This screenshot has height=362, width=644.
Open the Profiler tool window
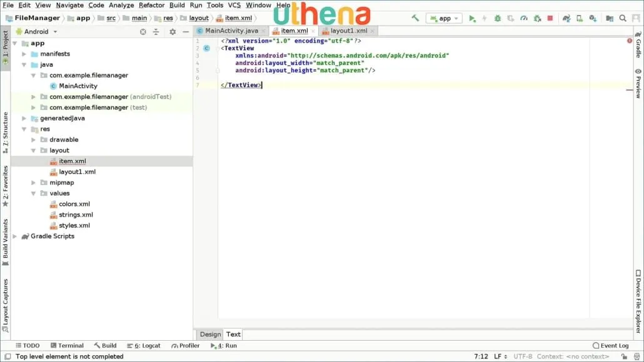pos(185,346)
